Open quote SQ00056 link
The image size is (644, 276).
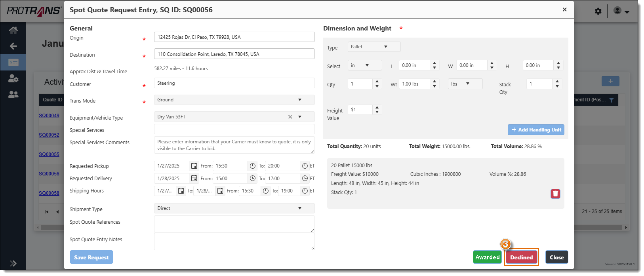[x=49, y=174]
